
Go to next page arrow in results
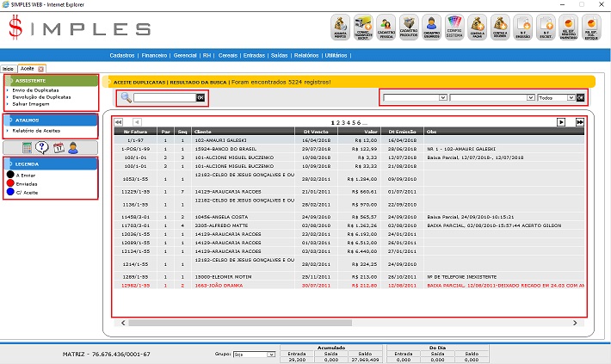(x=561, y=122)
